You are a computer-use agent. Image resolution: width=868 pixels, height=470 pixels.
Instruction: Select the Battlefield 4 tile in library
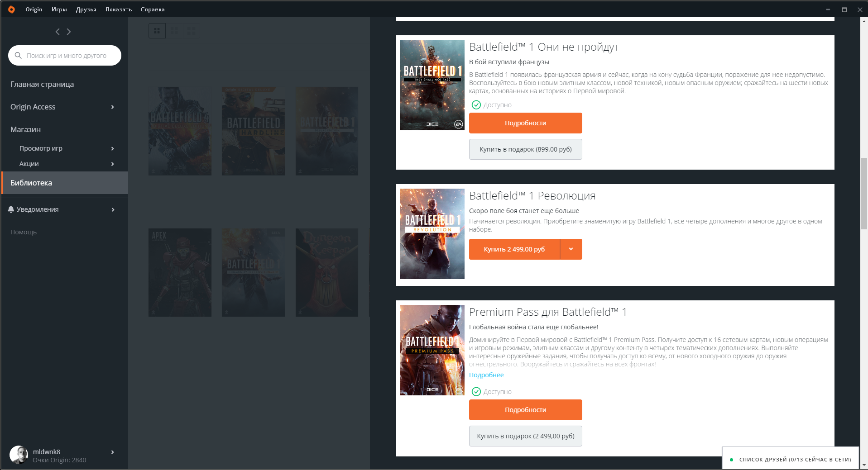180,131
